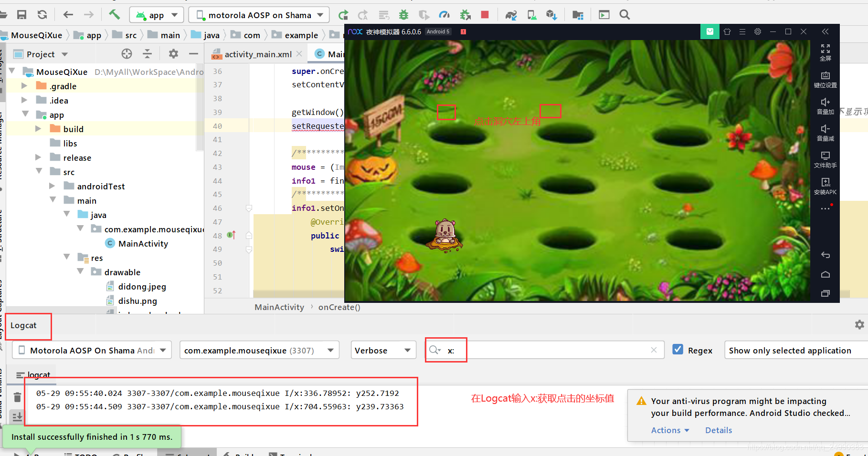The image size is (868, 456).
Task: Open the app run configuration dropdown
Action: 157,15
